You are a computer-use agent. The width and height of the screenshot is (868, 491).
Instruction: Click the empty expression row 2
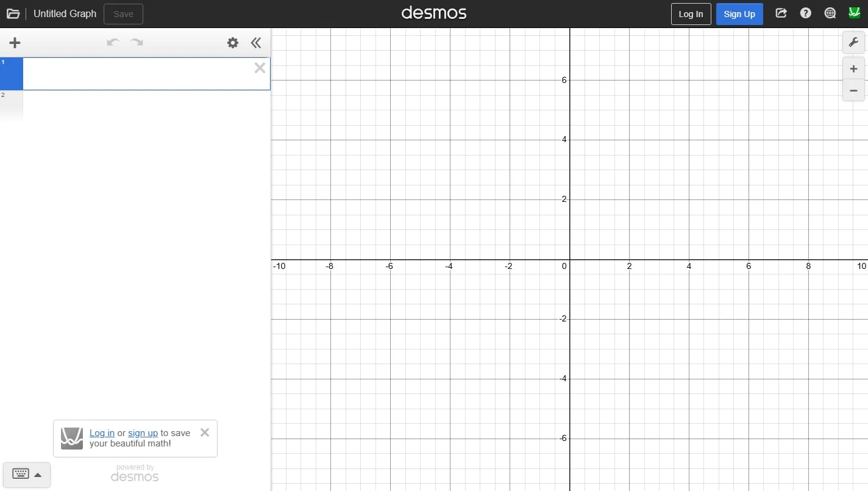[x=135, y=105]
